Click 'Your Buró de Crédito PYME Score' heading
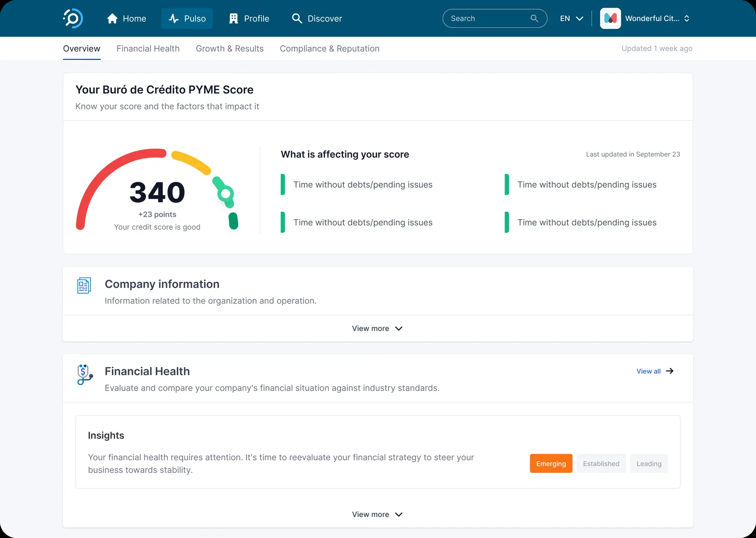This screenshot has width=756, height=538. point(164,90)
